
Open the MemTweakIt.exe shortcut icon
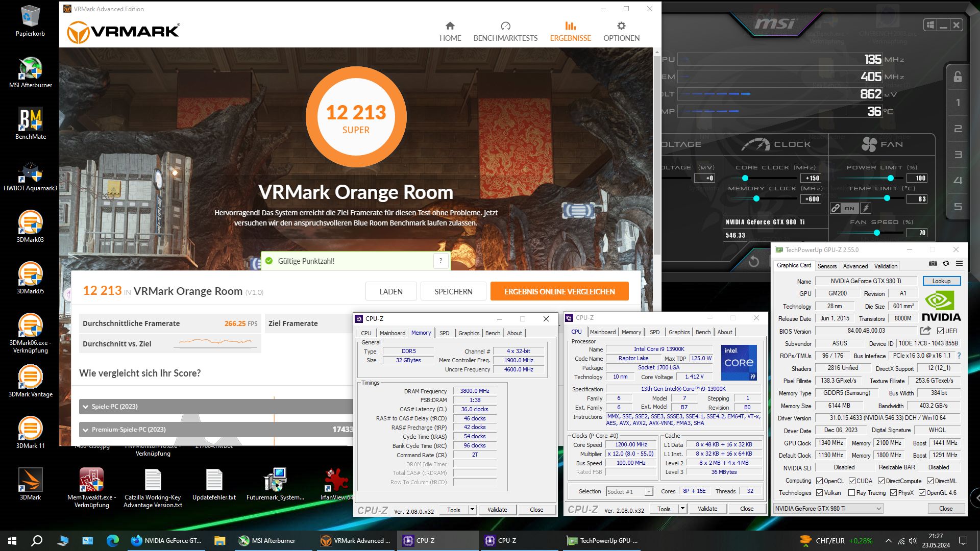(91, 488)
